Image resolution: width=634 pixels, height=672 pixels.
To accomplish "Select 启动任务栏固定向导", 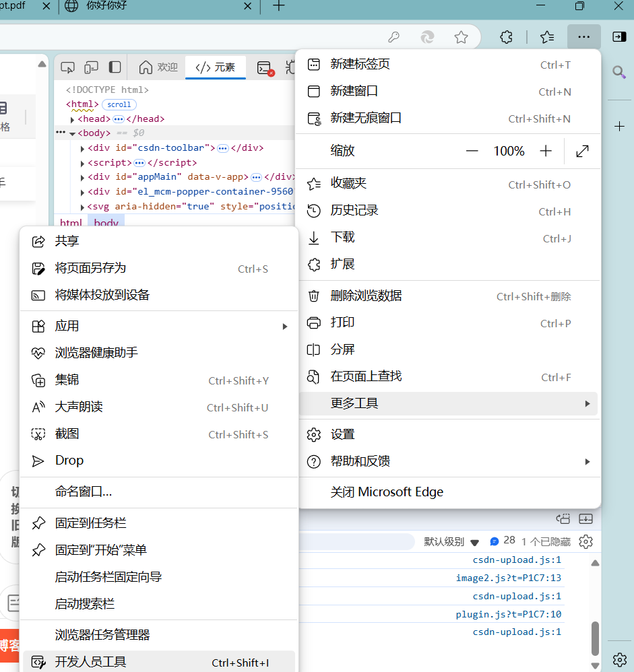I will pos(159,577).
